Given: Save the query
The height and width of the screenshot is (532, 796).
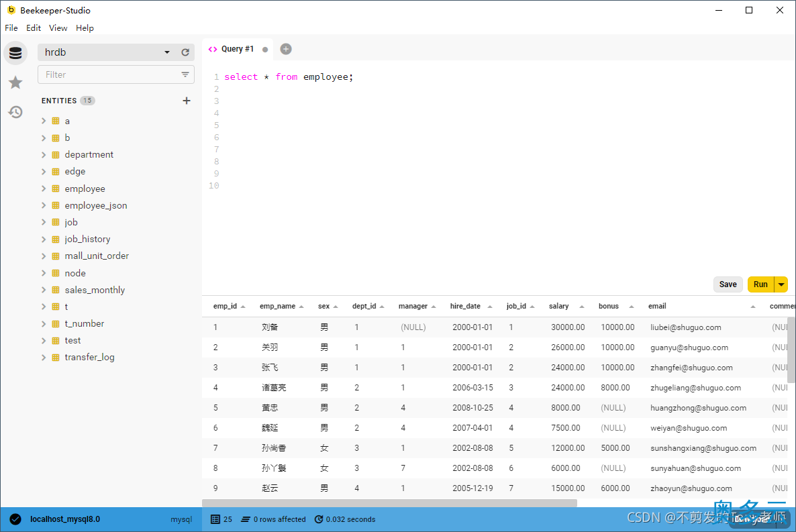Looking at the screenshot, I should (x=728, y=284).
